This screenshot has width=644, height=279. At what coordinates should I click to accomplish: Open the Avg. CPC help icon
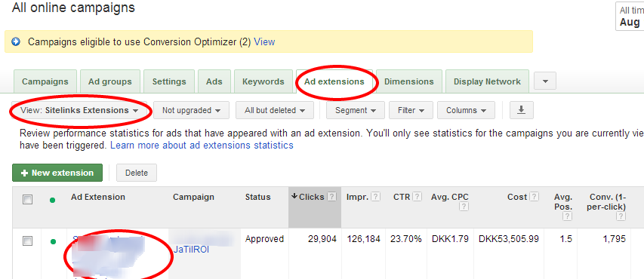tap(464, 207)
